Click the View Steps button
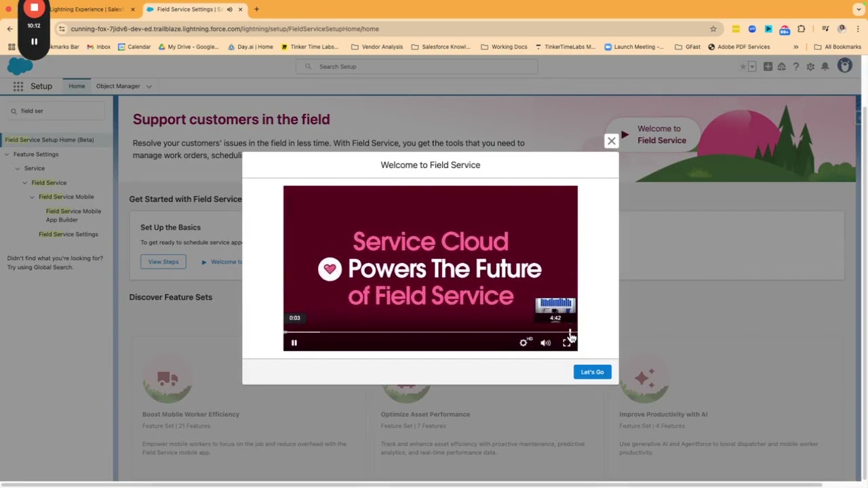868x488 pixels. click(163, 262)
